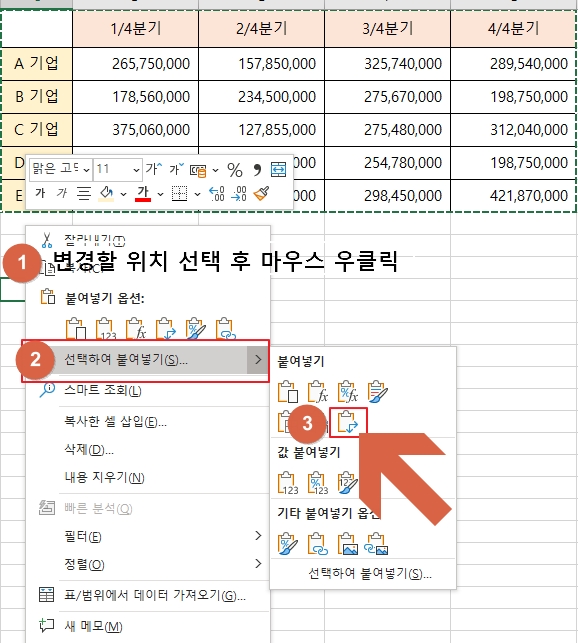Paste as linked picture in submenu
Viewport: 578px width, 643px height.
click(377, 544)
